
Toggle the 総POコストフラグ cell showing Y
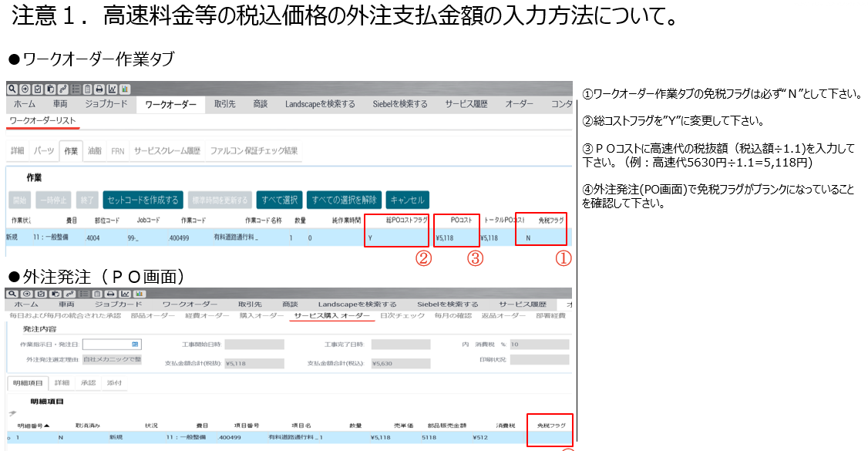click(x=371, y=238)
